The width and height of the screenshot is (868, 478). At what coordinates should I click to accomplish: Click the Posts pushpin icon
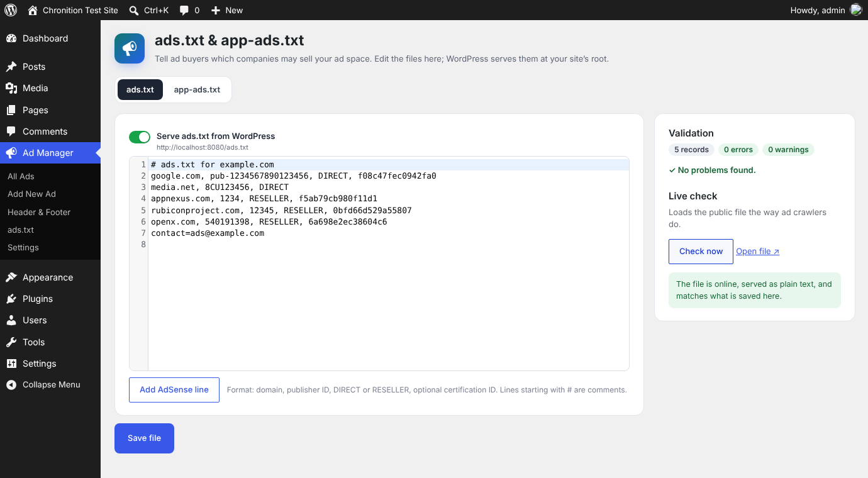(x=11, y=67)
